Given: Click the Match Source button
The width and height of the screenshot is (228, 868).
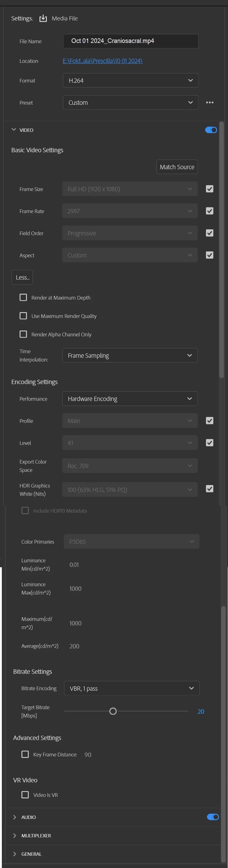Looking at the screenshot, I should click(177, 167).
